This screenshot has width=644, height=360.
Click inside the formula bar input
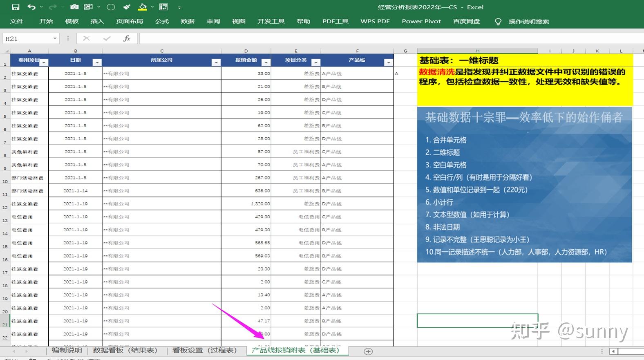pyautogui.click(x=391, y=38)
